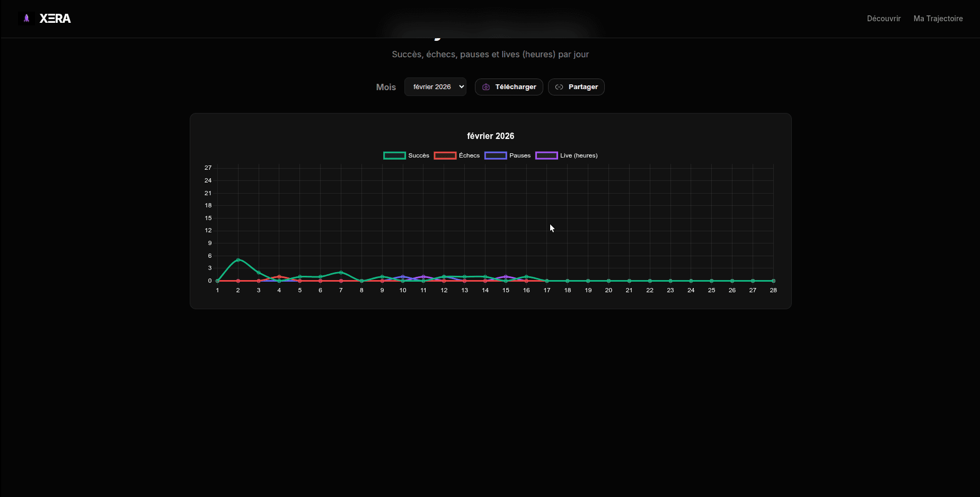Click the link icon on Partager button
This screenshot has width=980, height=497.
[x=559, y=87]
